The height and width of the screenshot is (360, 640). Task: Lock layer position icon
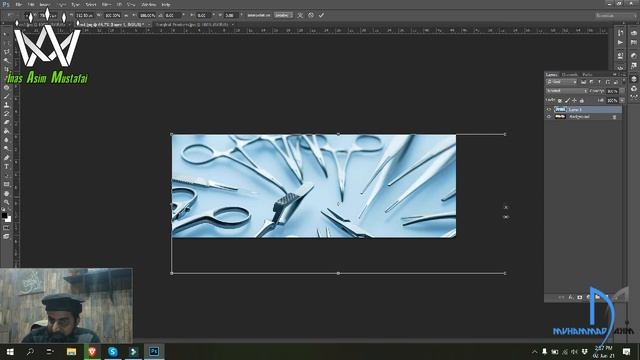tap(574, 100)
